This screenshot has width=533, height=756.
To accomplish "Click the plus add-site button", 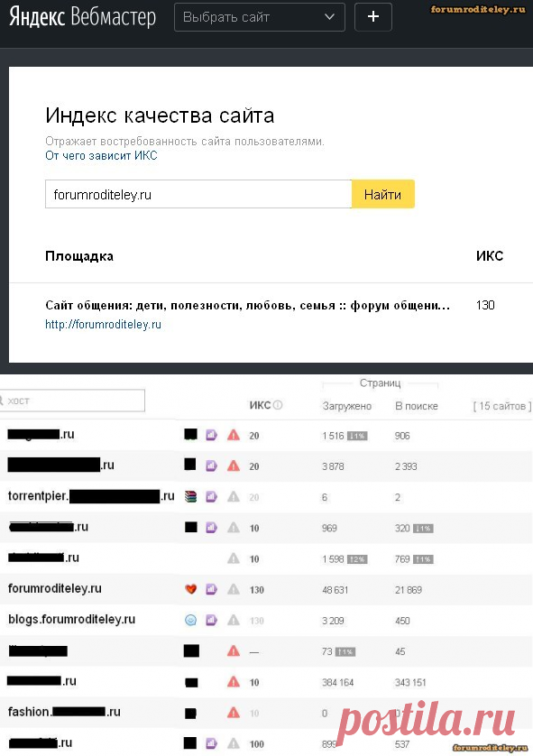I will [x=373, y=17].
